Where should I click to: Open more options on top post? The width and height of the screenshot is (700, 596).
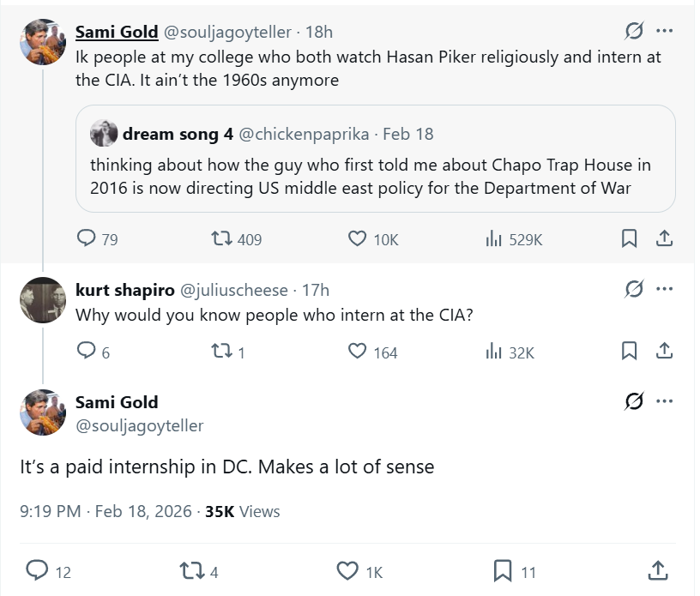coord(664,32)
